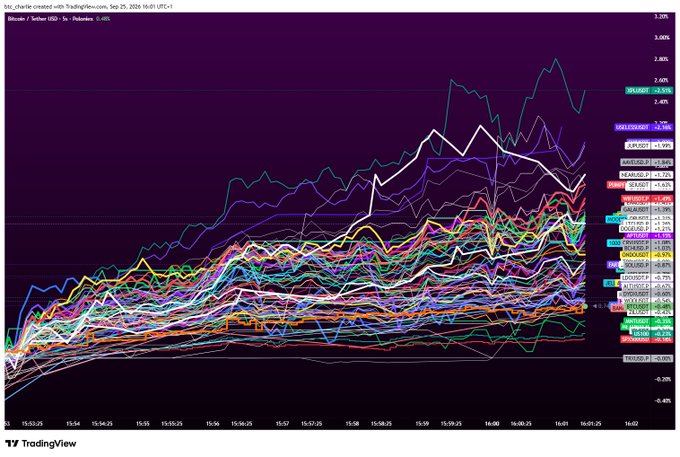Click the 15:59 time axis label

pos(422,424)
